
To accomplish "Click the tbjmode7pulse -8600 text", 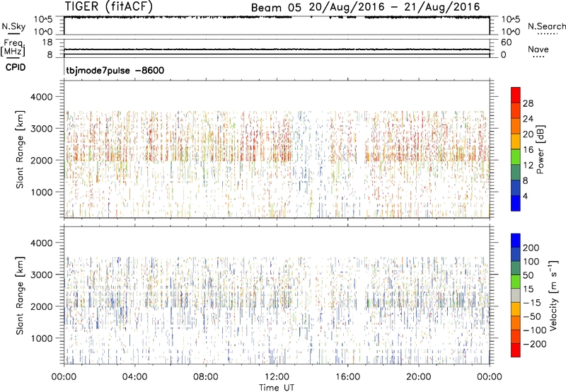I will (115, 70).
